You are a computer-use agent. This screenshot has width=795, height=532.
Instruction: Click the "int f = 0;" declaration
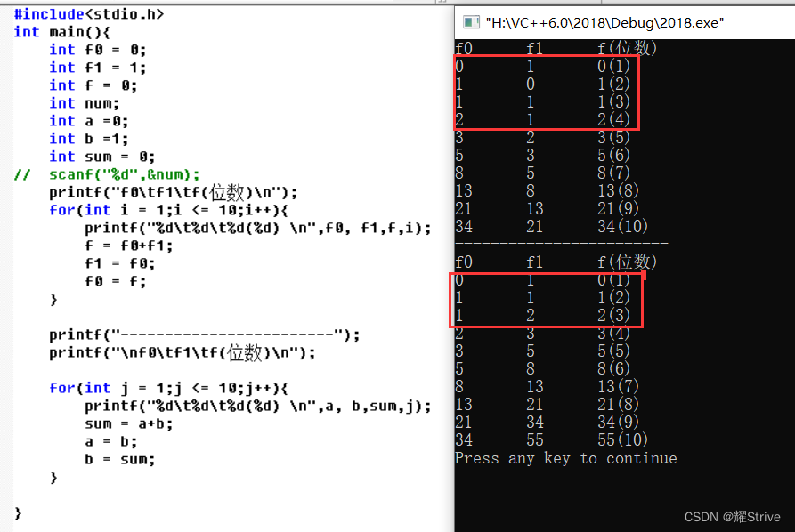(93, 85)
